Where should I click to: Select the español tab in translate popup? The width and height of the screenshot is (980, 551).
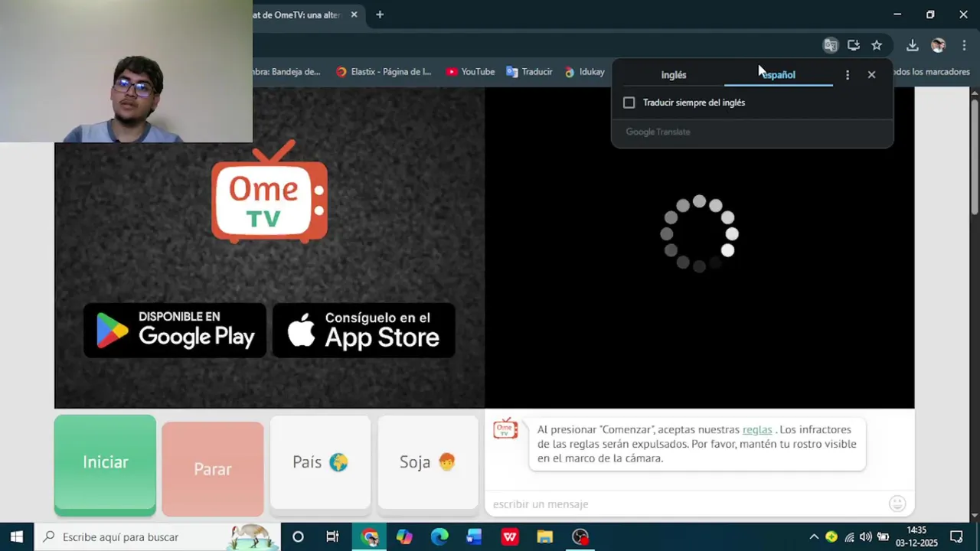(x=779, y=75)
